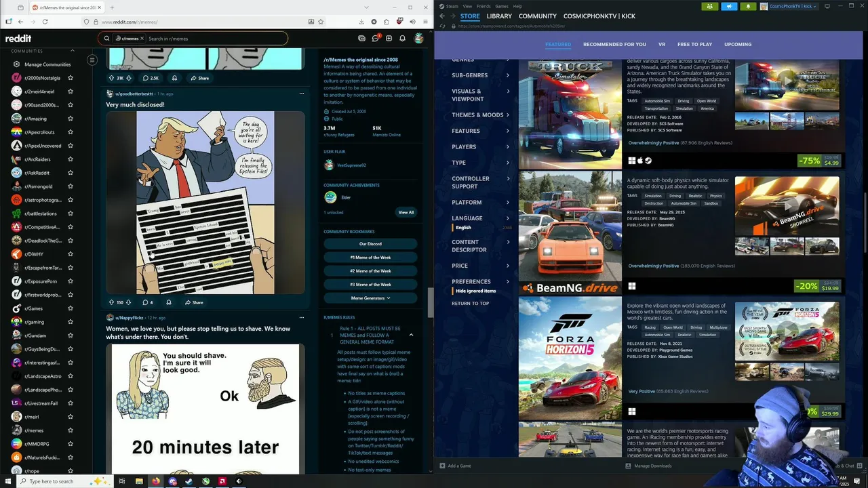Viewport: 868px width, 488px height.
Task: Open File Explorer from the taskbar
Action: click(x=139, y=481)
